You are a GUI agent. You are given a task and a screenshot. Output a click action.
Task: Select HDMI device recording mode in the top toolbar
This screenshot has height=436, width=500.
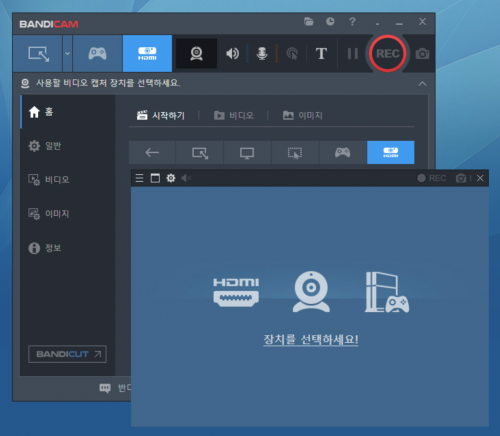coord(147,53)
